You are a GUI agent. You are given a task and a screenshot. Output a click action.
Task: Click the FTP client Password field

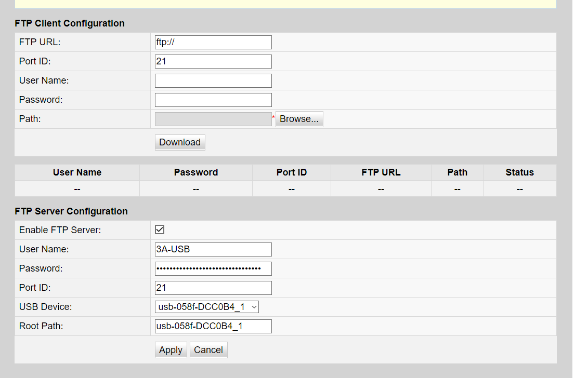click(213, 100)
